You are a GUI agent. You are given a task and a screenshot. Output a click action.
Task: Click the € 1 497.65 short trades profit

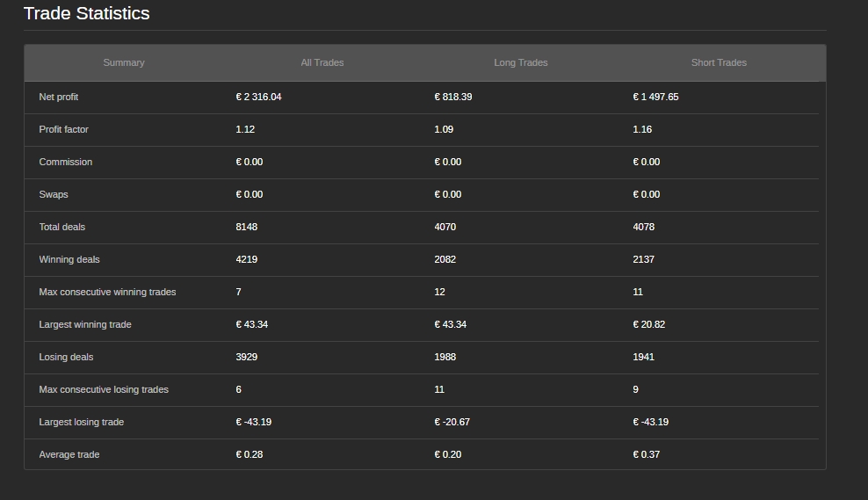click(x=655, y=97)
